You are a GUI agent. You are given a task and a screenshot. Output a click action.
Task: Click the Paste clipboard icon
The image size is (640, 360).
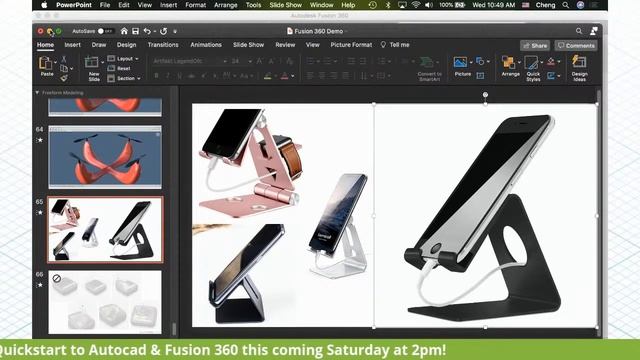(x=45, y=63)
